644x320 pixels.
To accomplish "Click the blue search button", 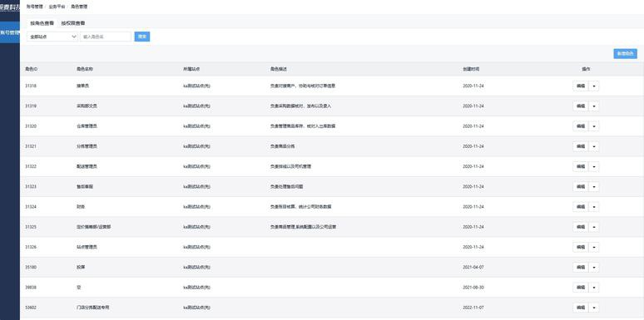I will click(142, 37).
